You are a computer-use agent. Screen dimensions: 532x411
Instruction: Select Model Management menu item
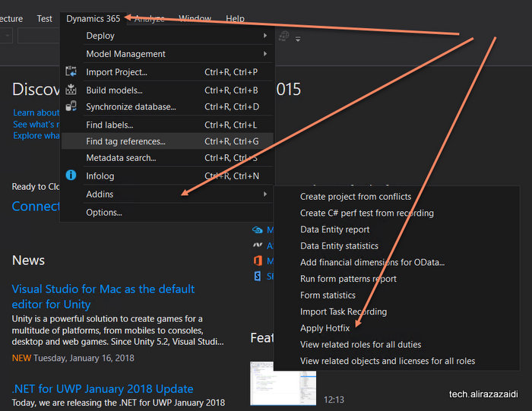click(167, 54)
